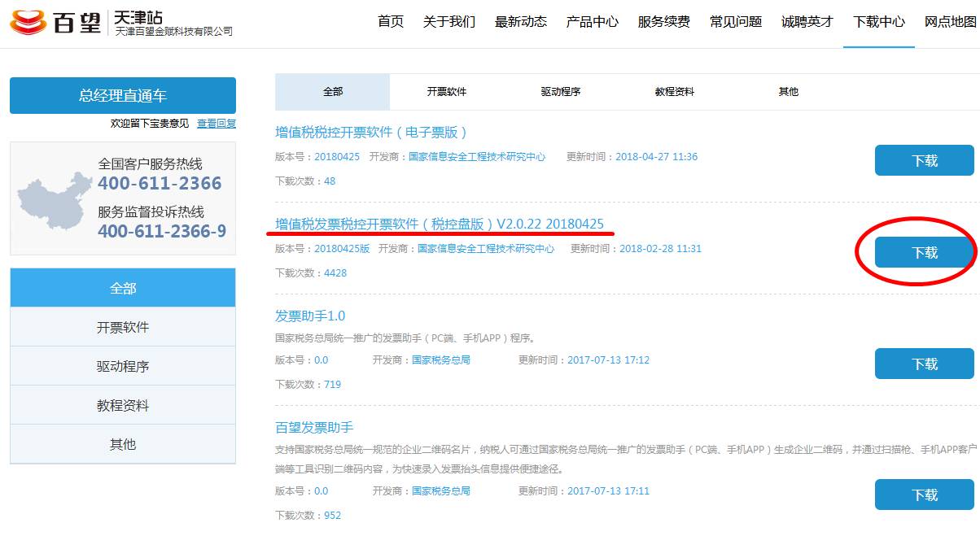Follow the 查看回复 link
980x536 pixels.
[x=217, y=124]
